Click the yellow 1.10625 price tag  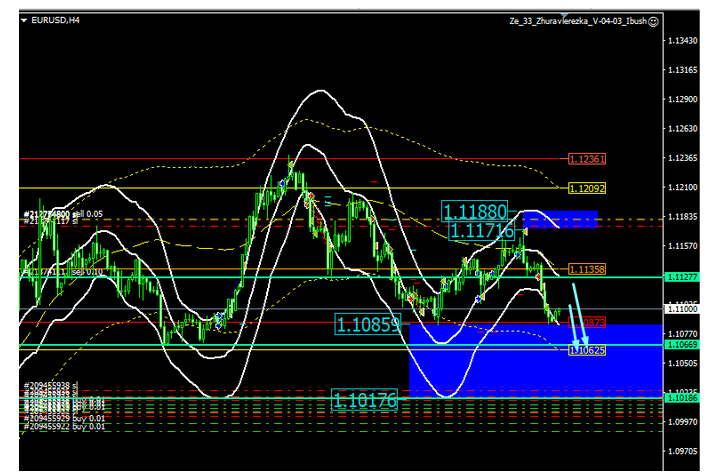coord(586,350)
